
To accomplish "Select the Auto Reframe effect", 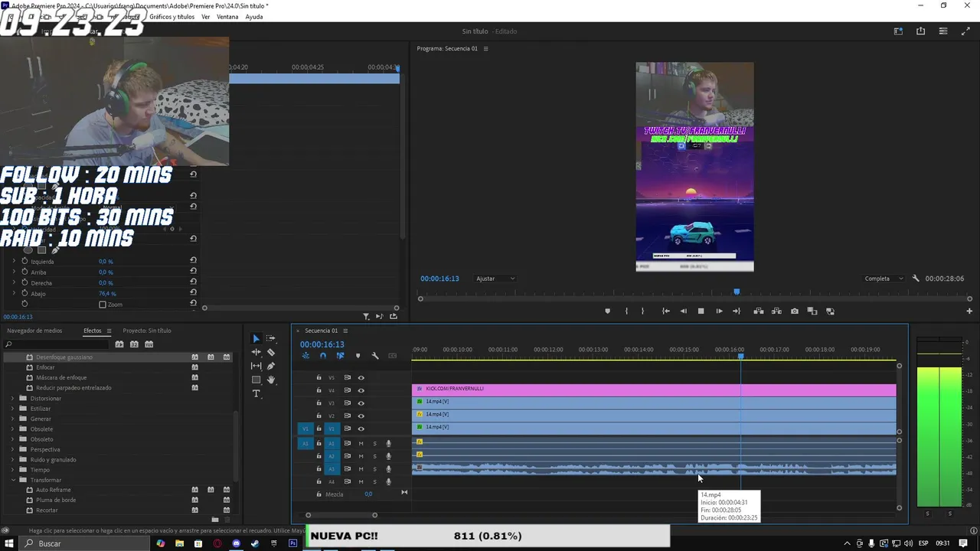I will click(53, 490).
